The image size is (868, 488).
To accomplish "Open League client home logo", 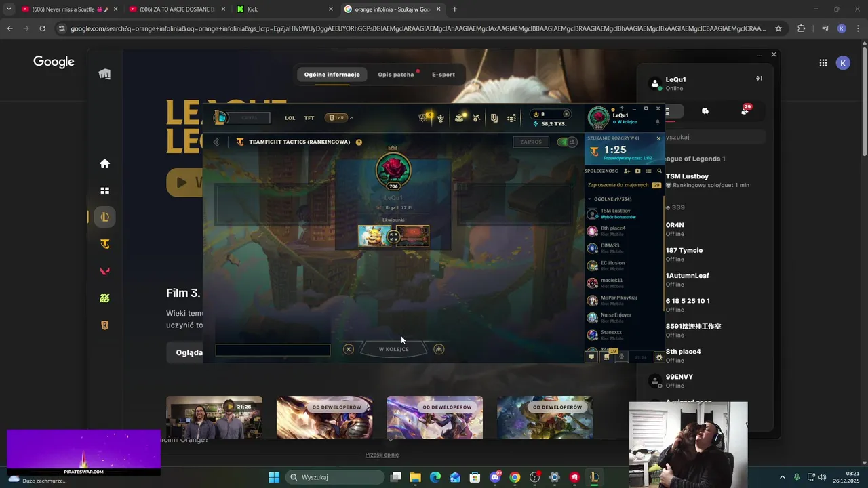I will (x=220, y=117).
